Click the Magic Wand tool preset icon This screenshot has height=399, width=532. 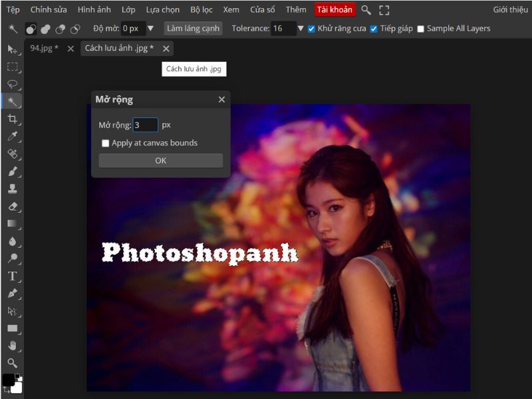(x=13, y=29)
